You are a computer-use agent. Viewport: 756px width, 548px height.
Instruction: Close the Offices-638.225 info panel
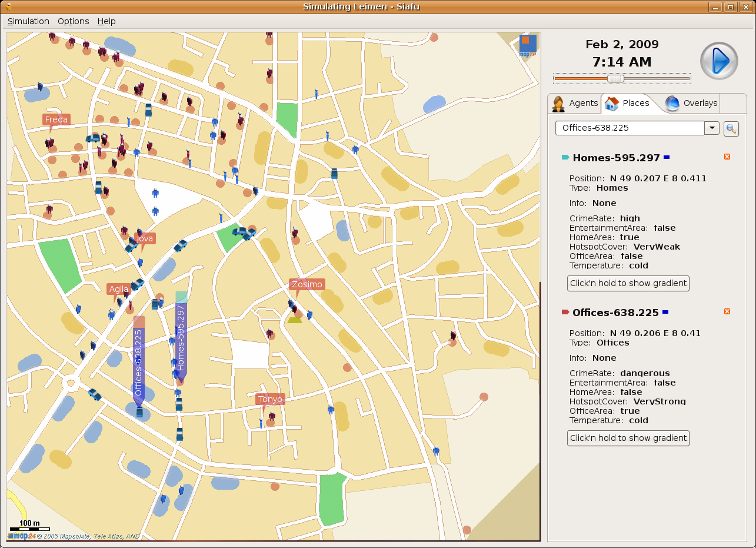727,311
